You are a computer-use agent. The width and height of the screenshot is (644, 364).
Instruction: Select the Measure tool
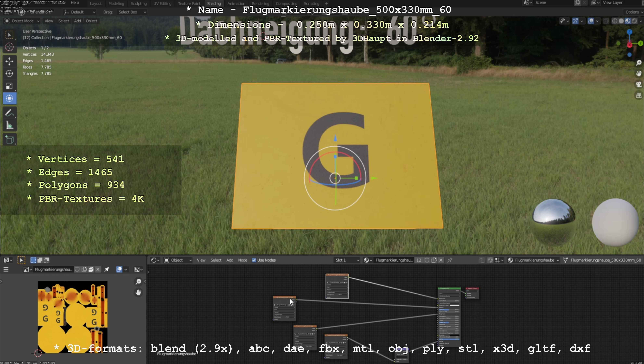click(9, 126)
